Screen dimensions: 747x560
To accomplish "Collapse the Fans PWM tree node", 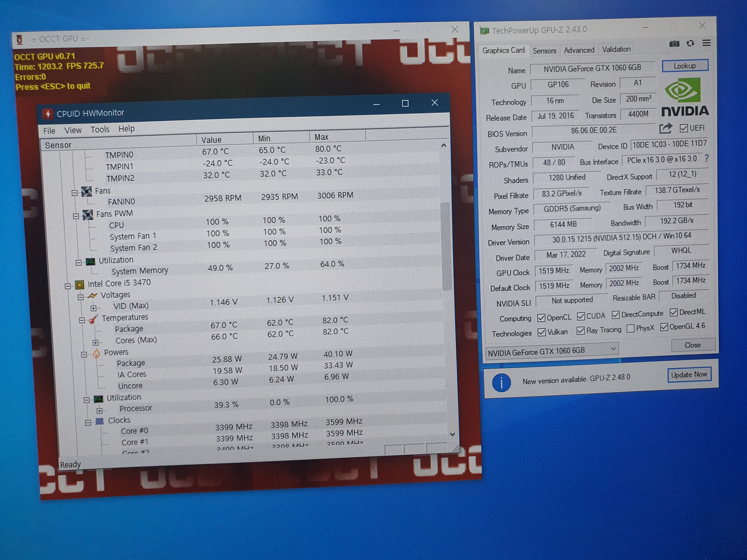I will click(x=76, y=216).
